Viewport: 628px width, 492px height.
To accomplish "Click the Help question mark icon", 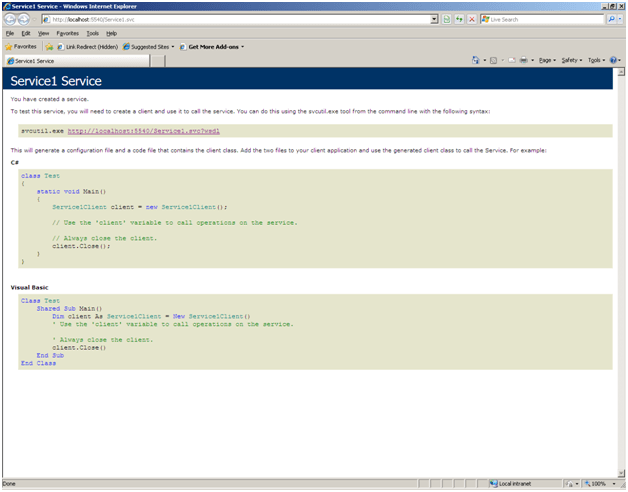I will tap(613, 60).
